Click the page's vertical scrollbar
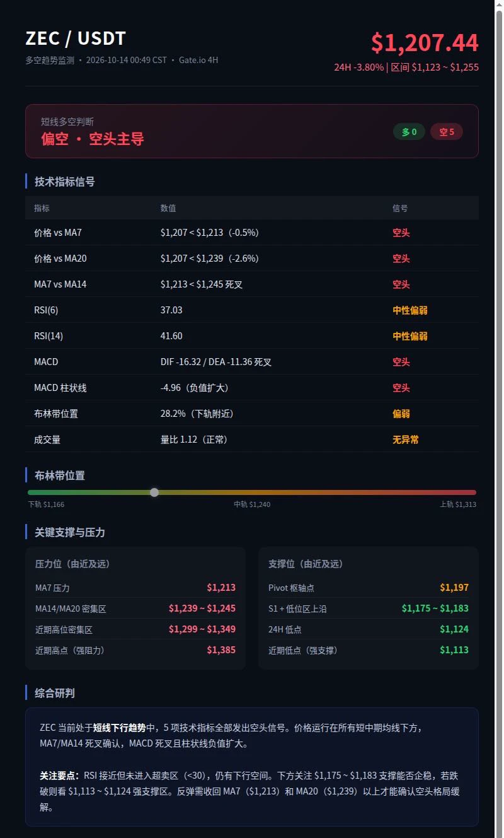 tap(499, 419)
